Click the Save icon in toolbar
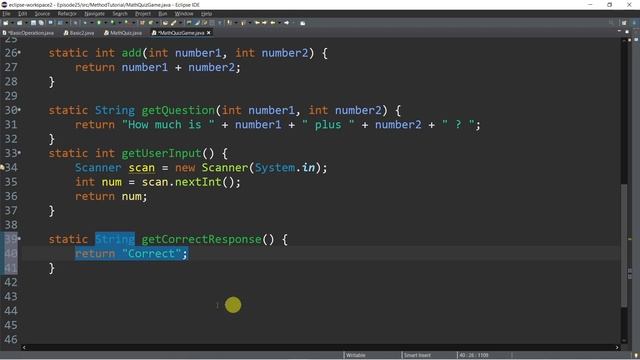The image size is (640, 360). click(x=33, y=23)
